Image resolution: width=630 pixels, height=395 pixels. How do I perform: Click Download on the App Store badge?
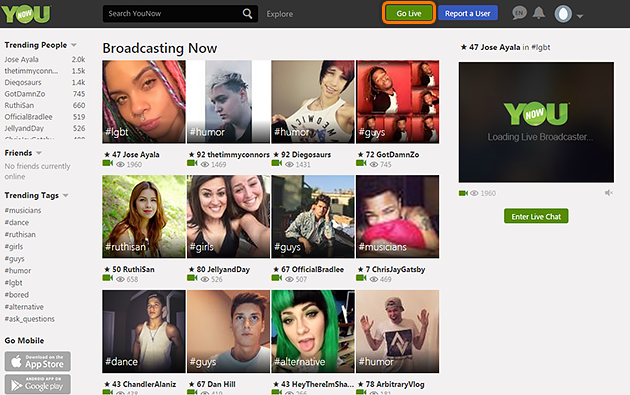tap(38, 361)
